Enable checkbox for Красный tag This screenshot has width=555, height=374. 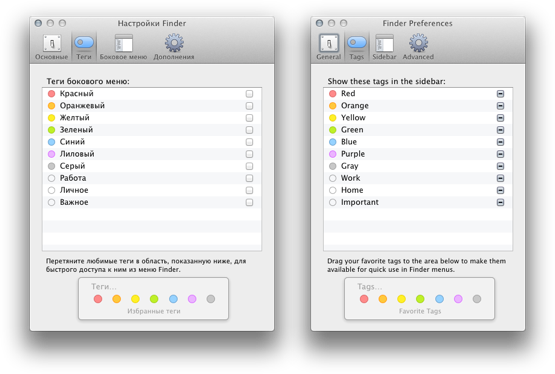pos(249,94)
